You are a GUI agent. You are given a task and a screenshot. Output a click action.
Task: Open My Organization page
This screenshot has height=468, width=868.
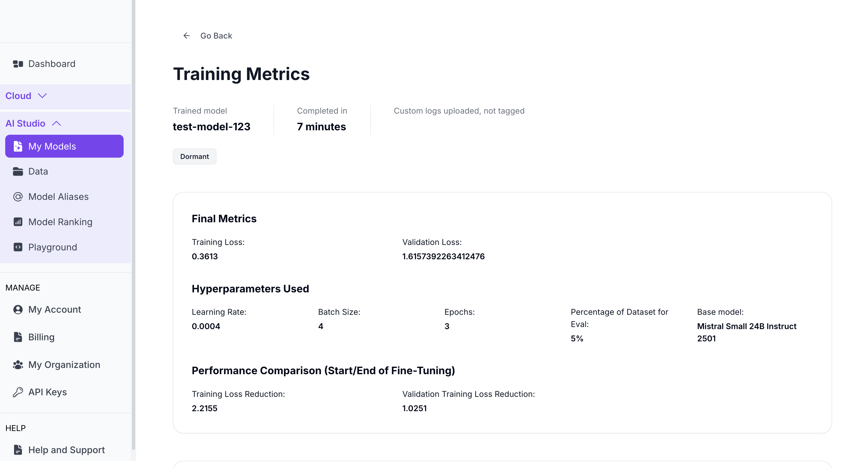65,365
